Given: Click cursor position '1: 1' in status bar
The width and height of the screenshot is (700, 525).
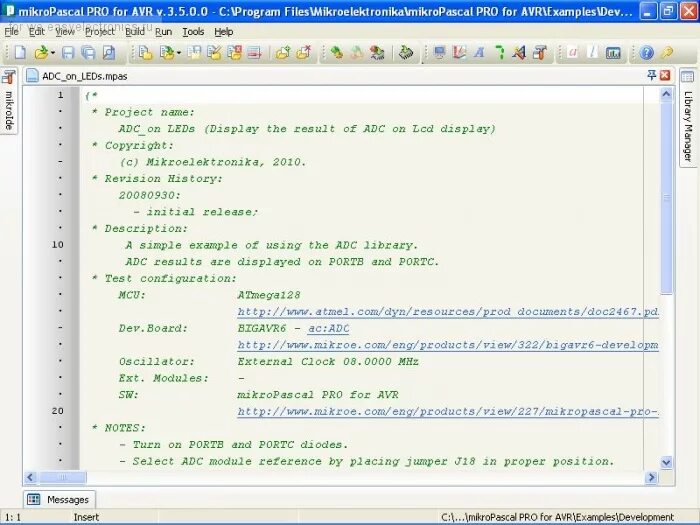Looking at the screenshot, I should (13, 517).
